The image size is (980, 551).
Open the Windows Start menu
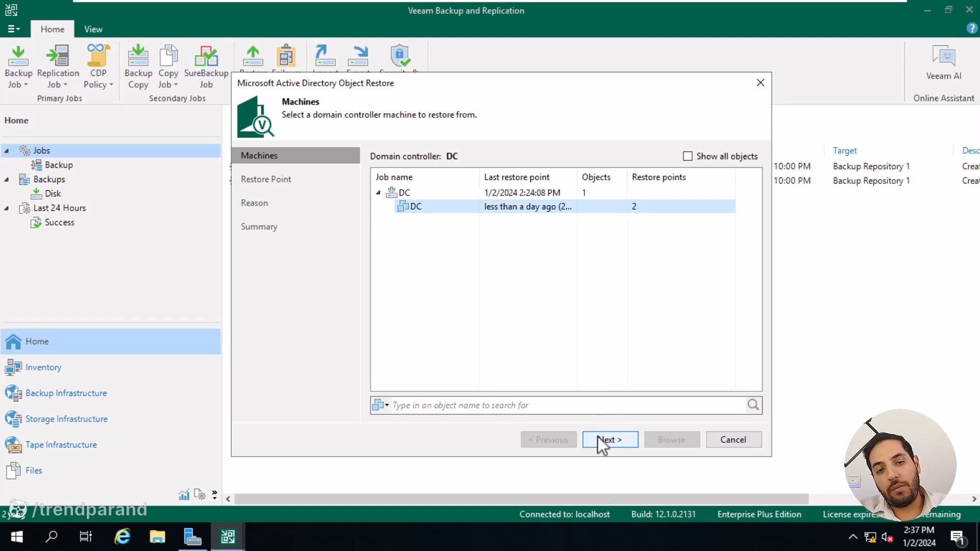point(17,537)
